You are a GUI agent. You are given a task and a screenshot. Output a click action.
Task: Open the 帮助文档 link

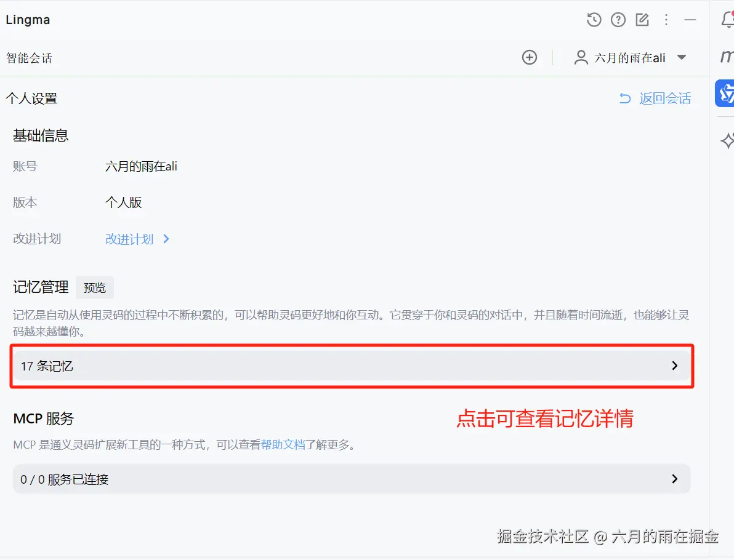pos(283,444)
